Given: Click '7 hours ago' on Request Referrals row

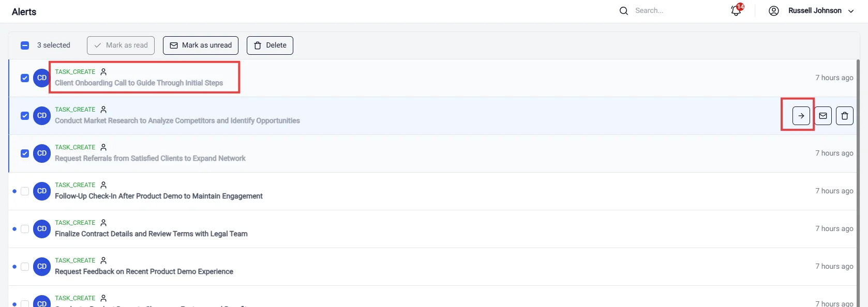Looking at the screenshot, I should pyautogui.click(x=834, y=153).
